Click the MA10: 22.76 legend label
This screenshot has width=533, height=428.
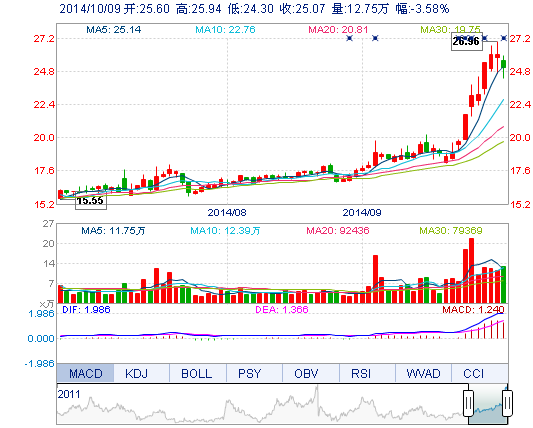[225, 30]
